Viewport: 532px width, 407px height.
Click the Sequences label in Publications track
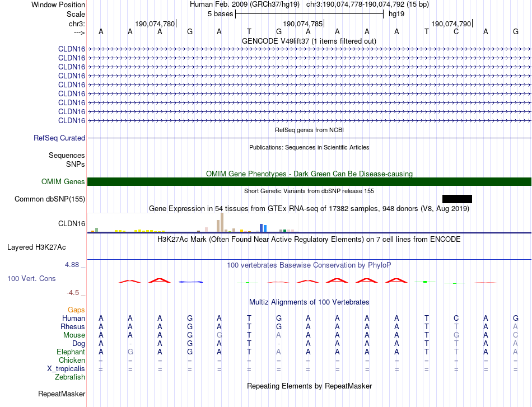(67, 155)
